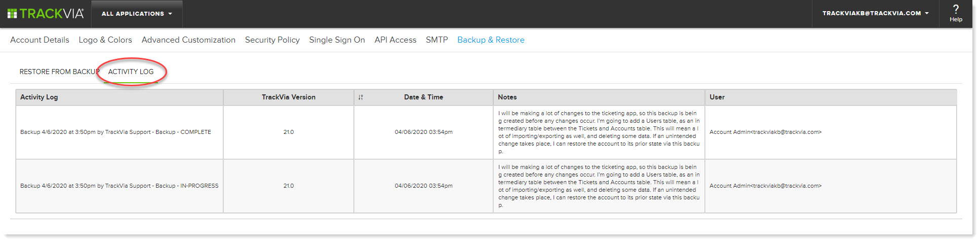Click the TrackVia Version column header
The height and width of the screenshot is (242, 980).
289,97
